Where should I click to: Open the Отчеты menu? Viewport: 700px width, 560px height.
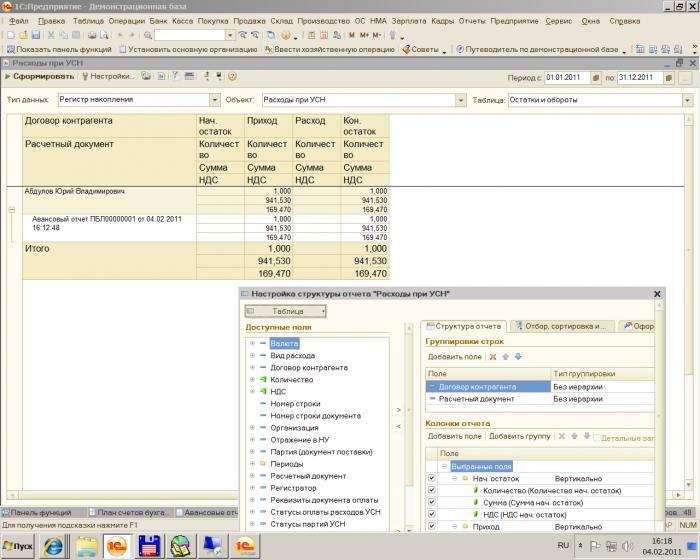click(471, 21)
